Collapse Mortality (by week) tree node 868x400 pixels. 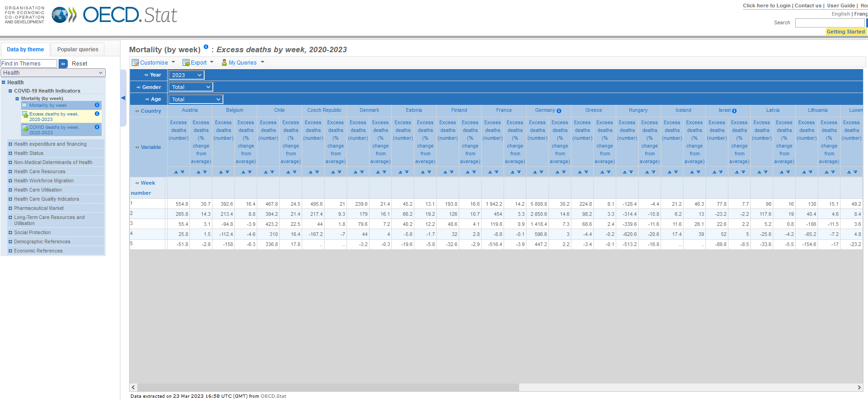17,99
